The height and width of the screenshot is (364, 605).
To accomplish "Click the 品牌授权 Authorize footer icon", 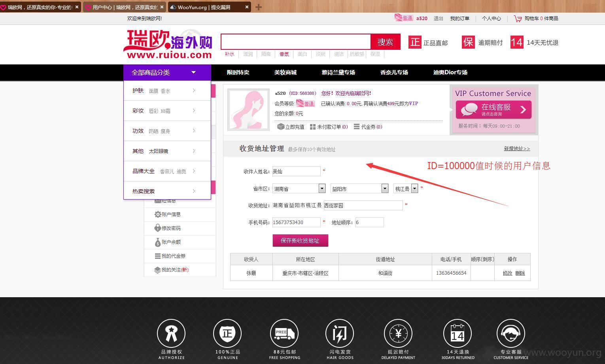I will pyautogui.click(x=171, y=333).
